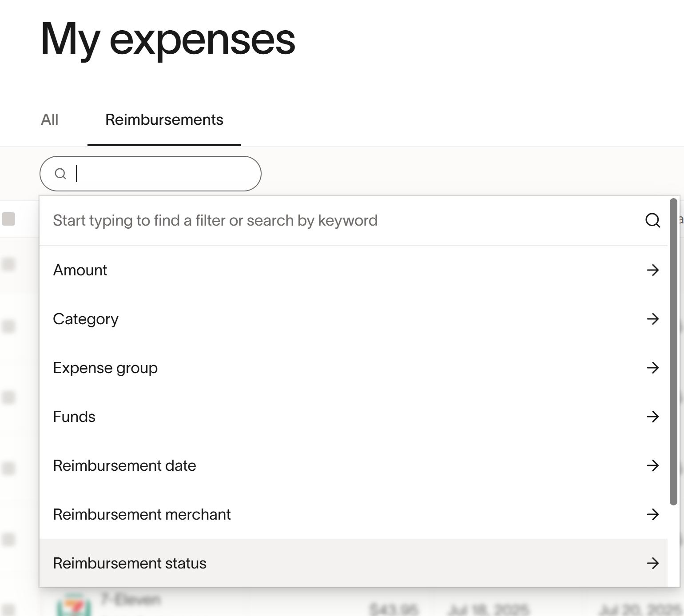Click the magnifier icon inside the rounded search box
This screenshot has height=616, width=684.
click(60, 174)
